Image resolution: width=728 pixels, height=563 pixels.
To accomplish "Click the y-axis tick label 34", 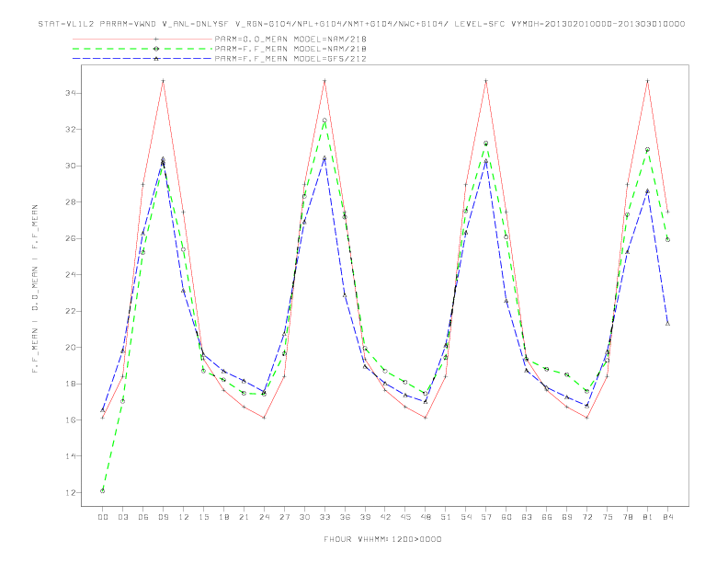I will coord(71,93).
